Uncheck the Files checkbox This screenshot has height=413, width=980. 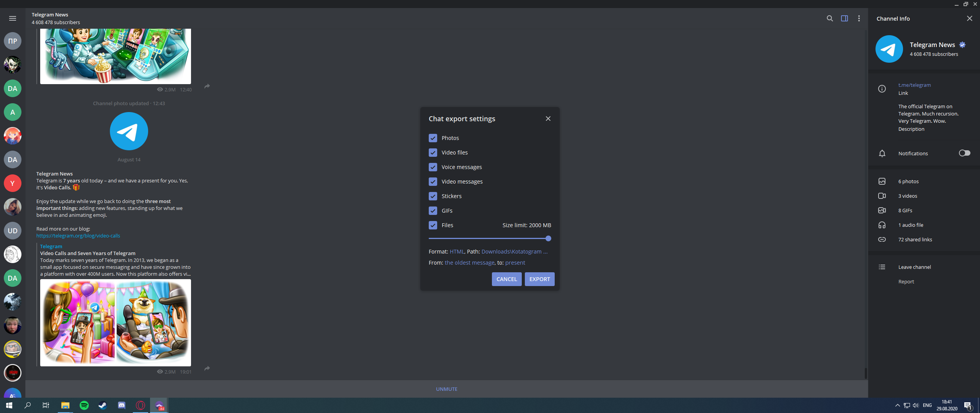[x=433, y=225]
